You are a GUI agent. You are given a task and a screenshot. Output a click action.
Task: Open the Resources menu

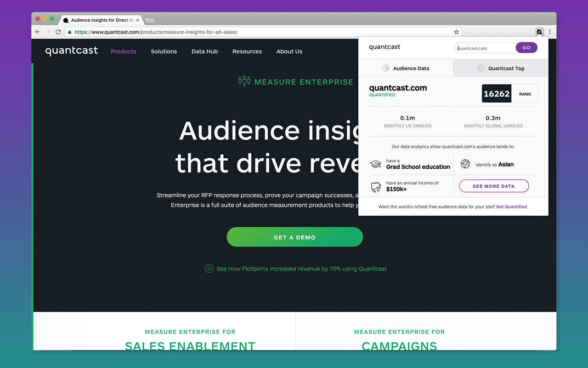[x=247, y=52]
